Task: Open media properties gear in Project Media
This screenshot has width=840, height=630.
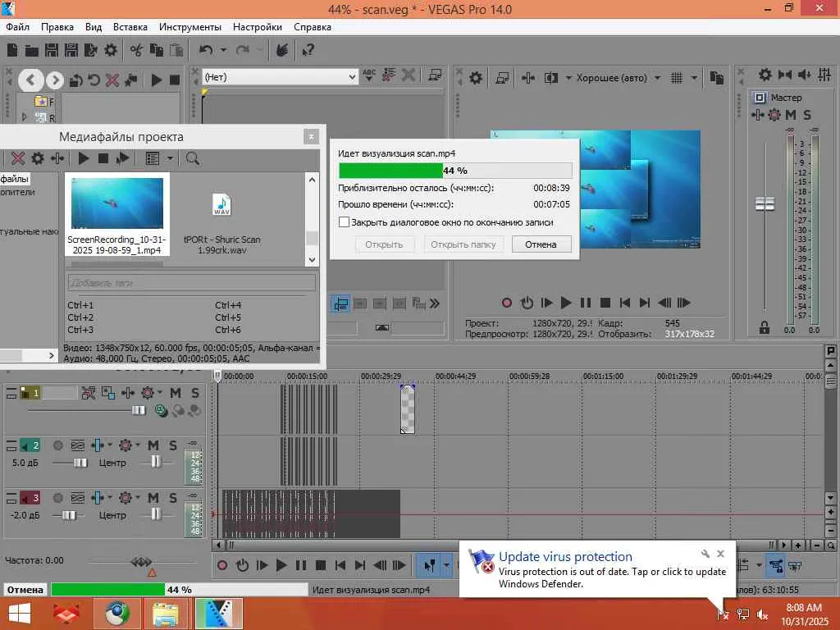Action: [38, 158]
